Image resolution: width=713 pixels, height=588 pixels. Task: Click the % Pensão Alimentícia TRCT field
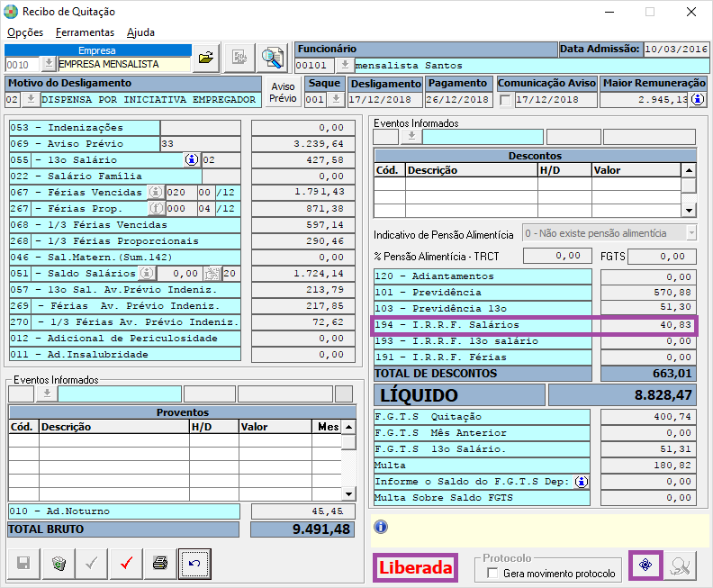coord(557,256)
